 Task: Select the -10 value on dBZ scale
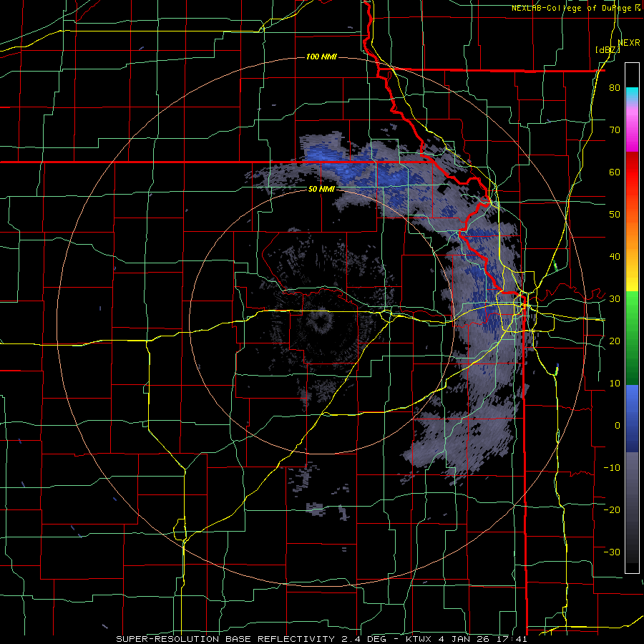point(612,467)
